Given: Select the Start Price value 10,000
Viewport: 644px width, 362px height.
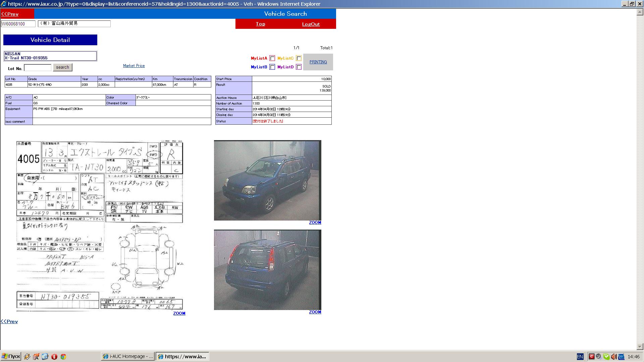Looking at the screenshot, I should click(291, 79).
